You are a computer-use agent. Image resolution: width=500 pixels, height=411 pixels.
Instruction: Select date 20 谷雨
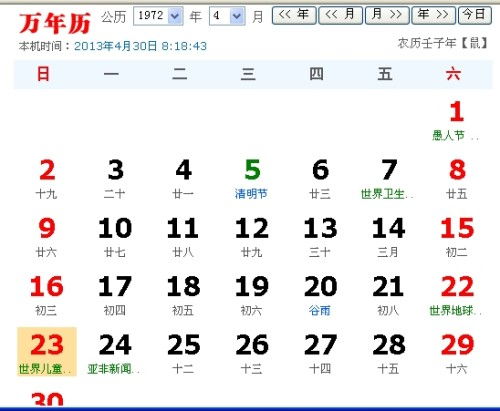[x=320, y=297]
